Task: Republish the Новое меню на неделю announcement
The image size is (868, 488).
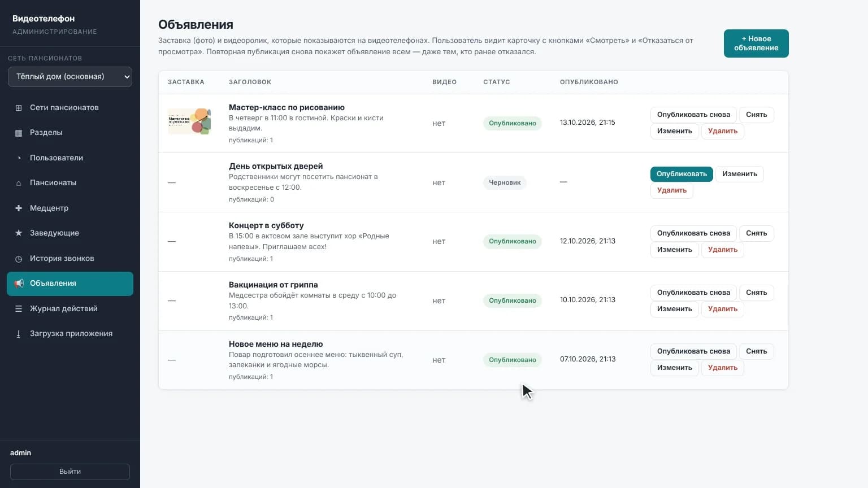Action: pyautogui.click(x=693, y=351)
